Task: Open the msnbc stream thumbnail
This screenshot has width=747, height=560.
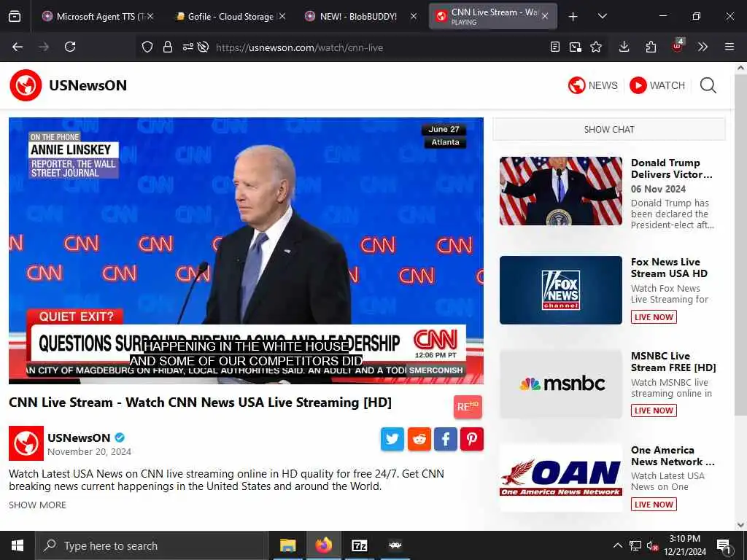Action: pyautogui.click(x=561, y=384)
